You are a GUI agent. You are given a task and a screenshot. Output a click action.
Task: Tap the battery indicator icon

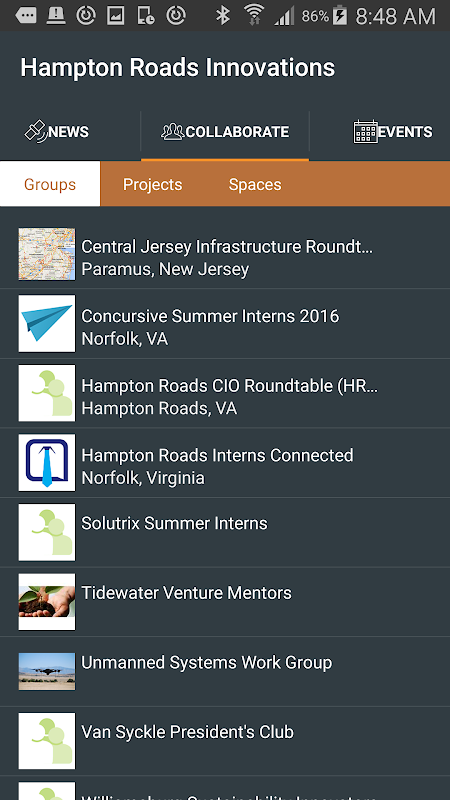coord(340,15)
